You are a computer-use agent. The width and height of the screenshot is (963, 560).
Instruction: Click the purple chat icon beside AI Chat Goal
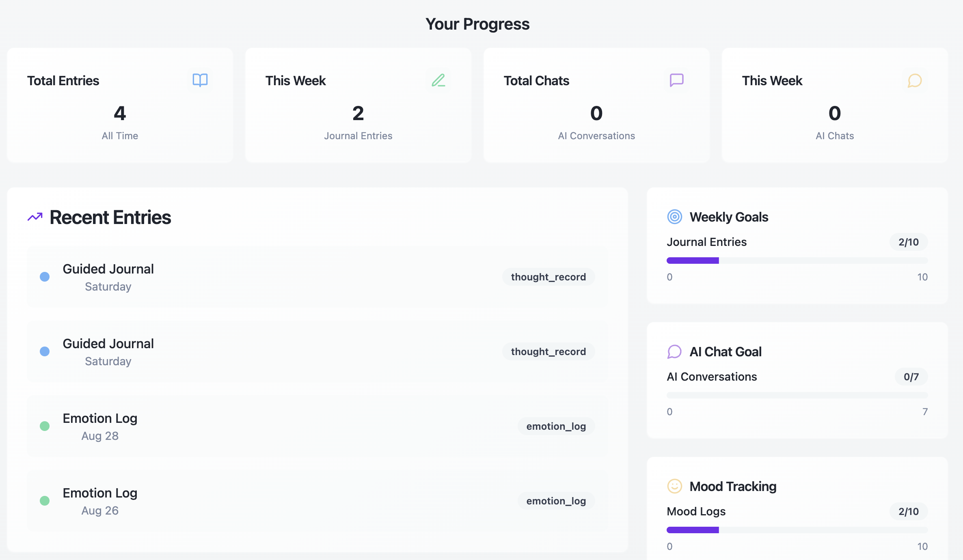(x=674, y=351)
